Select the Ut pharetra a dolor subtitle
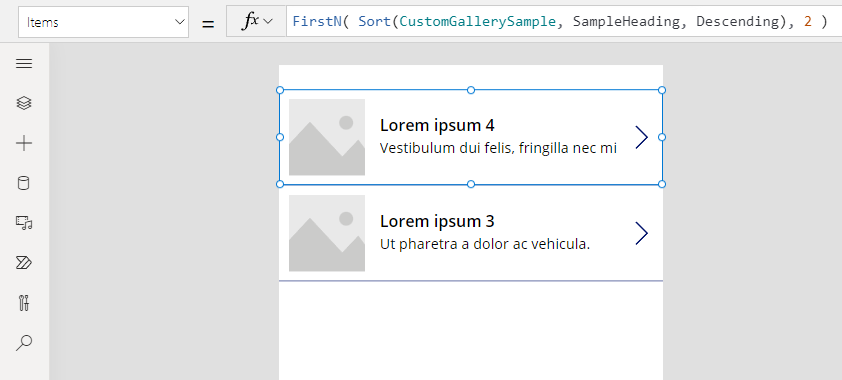This screenshot has height=380, width=842. (x=485, y=244)
